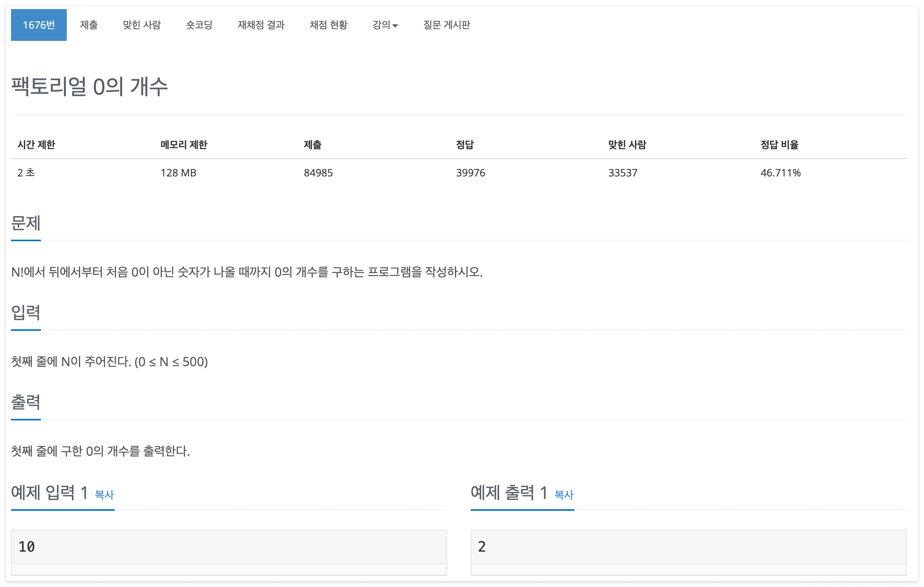Viewport: 924px width, 587px height.
Task: Open the 맞힌 사람 tab
Action: tap(142, 25)
